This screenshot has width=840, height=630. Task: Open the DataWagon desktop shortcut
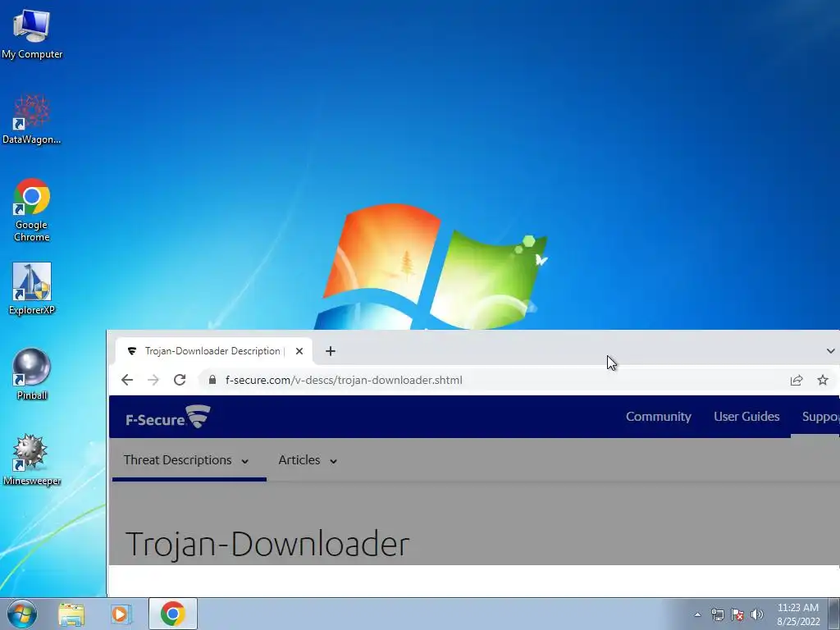tap(32, 120)
